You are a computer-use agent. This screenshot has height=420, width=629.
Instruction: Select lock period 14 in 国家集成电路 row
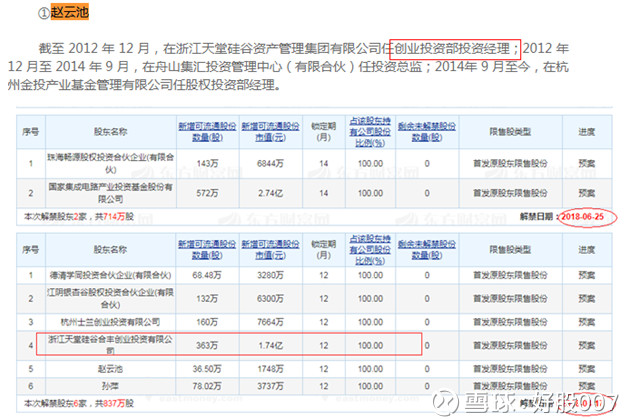click(324, 193)
